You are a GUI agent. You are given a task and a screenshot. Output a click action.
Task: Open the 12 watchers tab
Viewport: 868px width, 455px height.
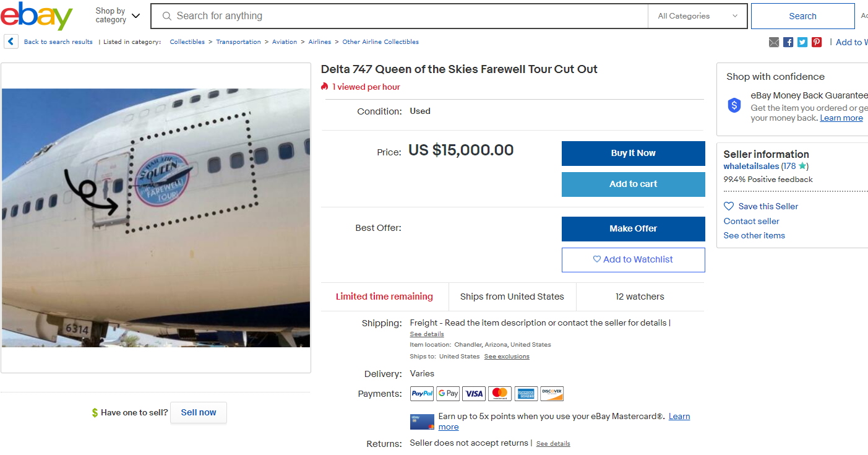640,297
